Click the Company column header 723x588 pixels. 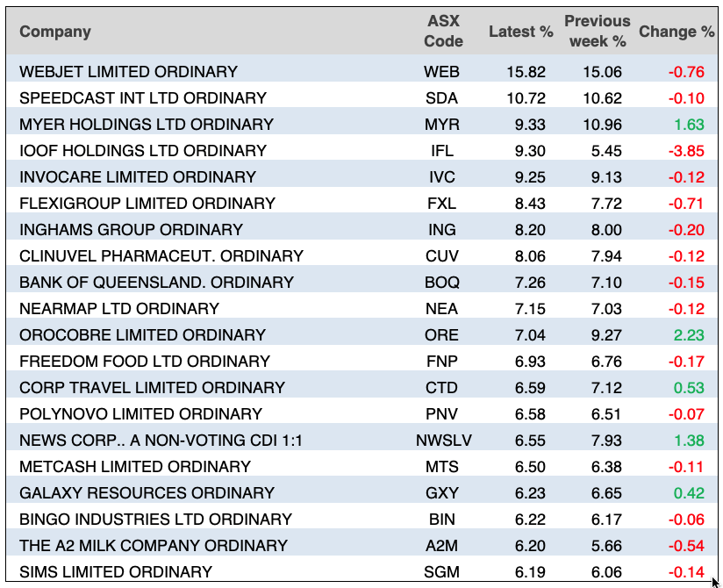tap(55, 32)
